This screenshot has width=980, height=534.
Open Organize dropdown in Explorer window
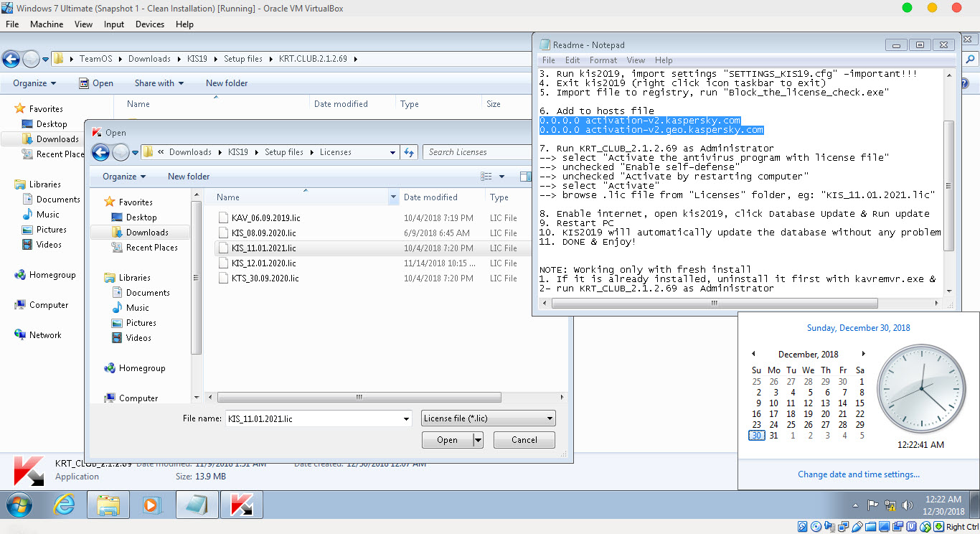pyautogui.click(x=34, y=83)
